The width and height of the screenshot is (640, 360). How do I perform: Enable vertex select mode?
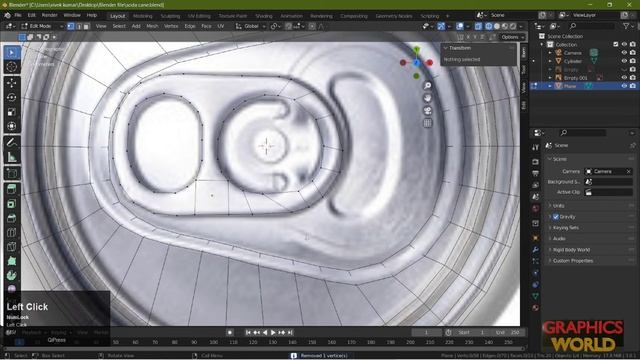(71, 26)
